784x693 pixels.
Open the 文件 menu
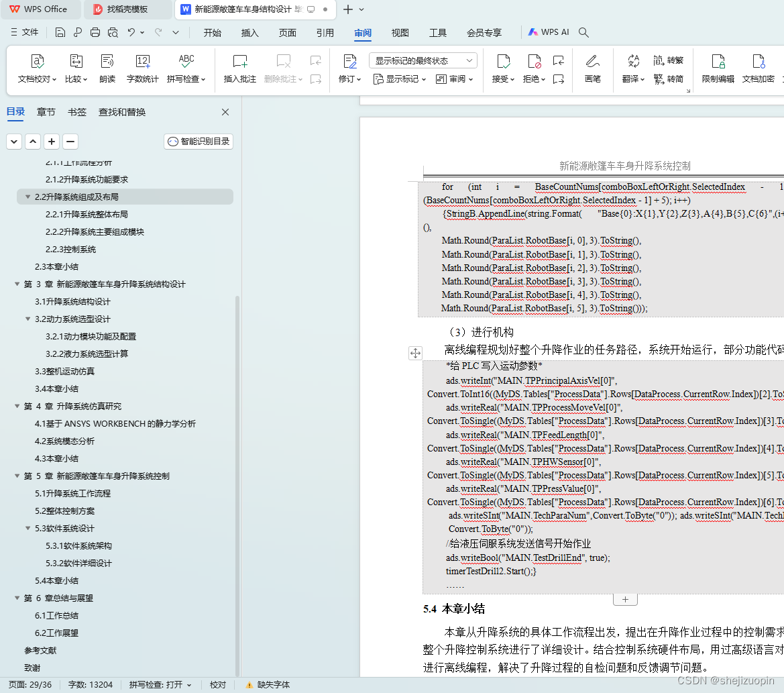click(25, 32)
